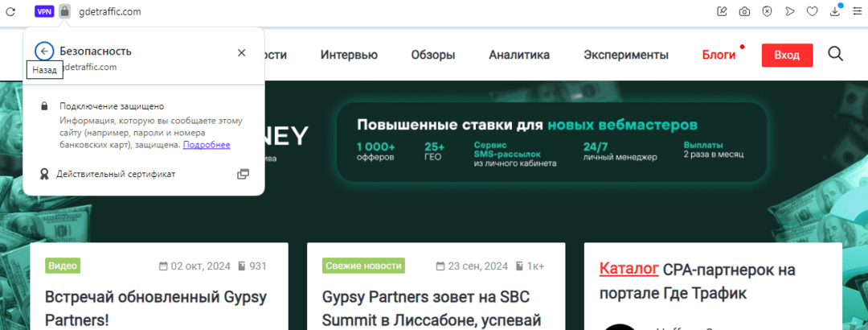This screenshot has width=868, height=330.
Task: Click Действительный сертификат row
Action: click(x=144, y=174)
